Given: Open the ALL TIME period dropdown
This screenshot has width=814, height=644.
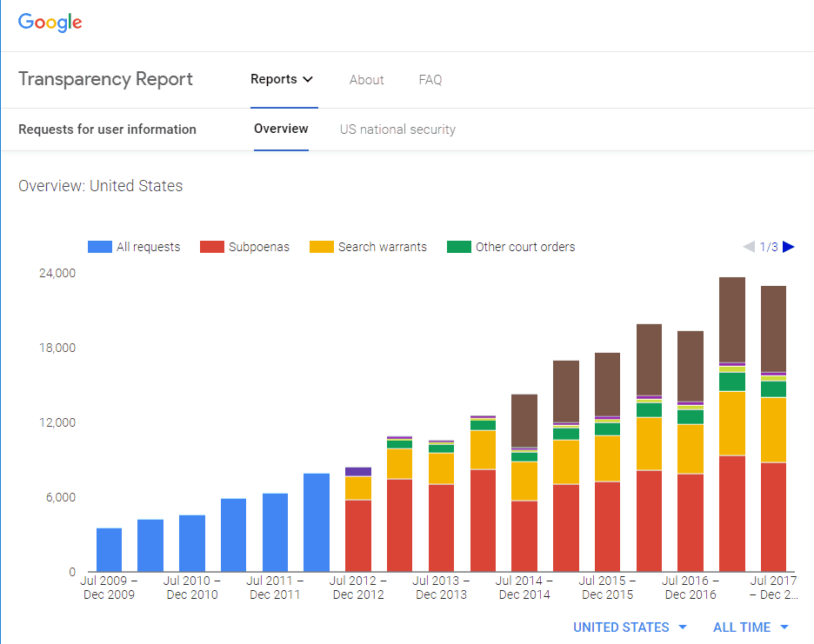Looking at the screenshot, I should [751, 627].
